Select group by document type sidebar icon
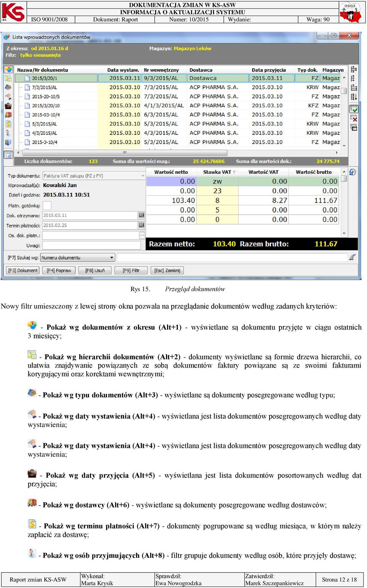The height and width of the screenshot is (588, 367). point(8,87)
